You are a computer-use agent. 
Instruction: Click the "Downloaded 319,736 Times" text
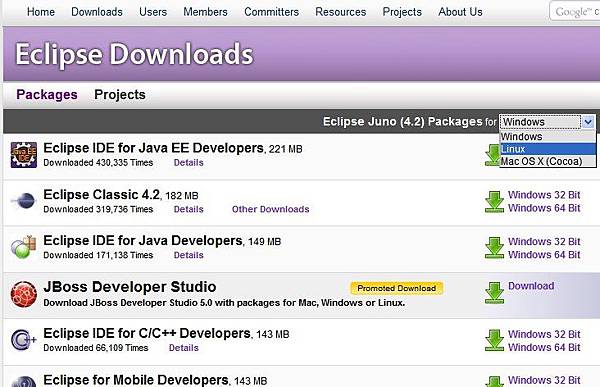(x=98, y=209)
